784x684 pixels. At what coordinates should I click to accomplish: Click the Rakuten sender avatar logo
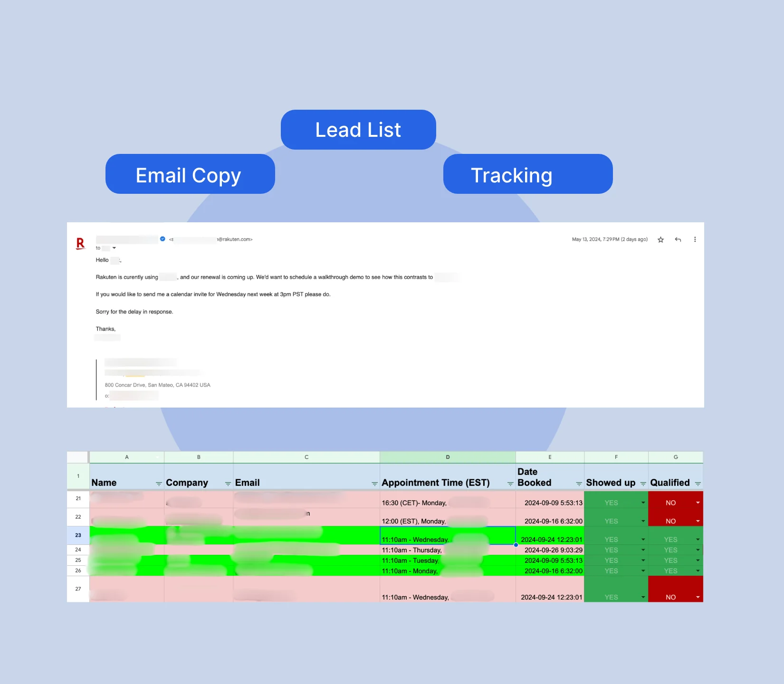point(80,244)
